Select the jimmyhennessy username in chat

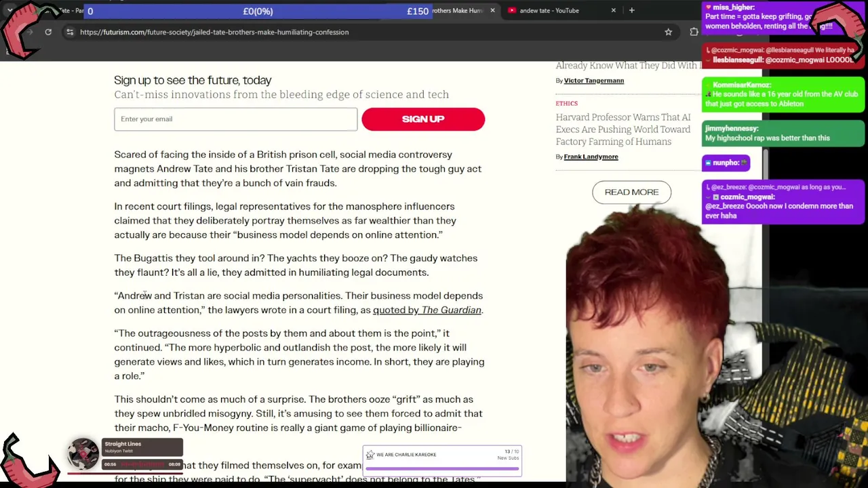tap(732, 128)
